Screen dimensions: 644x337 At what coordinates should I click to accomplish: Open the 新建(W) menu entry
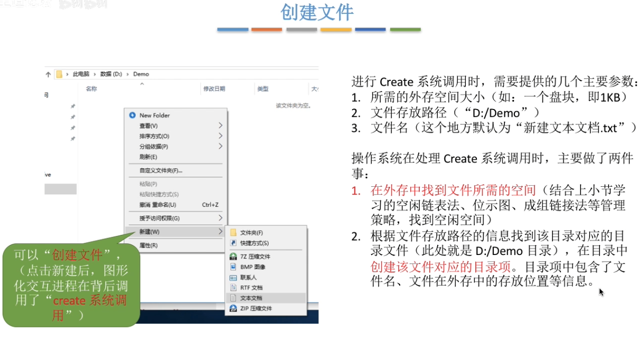176,232
